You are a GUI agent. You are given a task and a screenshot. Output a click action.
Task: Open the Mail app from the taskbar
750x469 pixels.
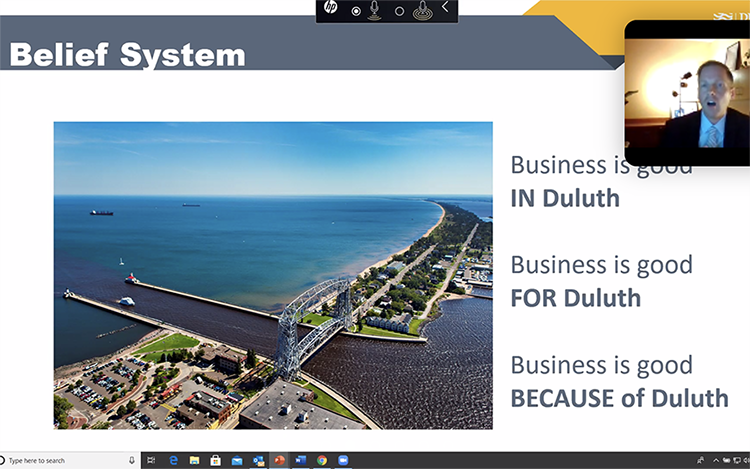[237, 460]
